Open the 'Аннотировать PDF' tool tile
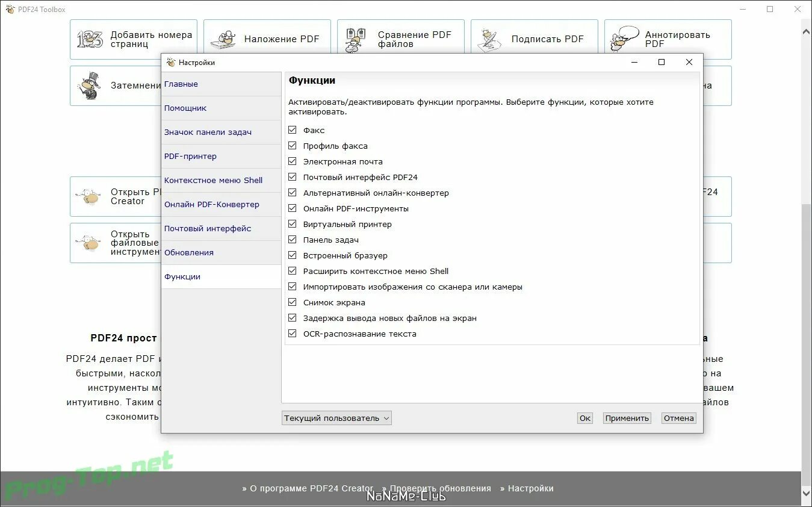Viewport: 812px width, 507px height. 668,39
